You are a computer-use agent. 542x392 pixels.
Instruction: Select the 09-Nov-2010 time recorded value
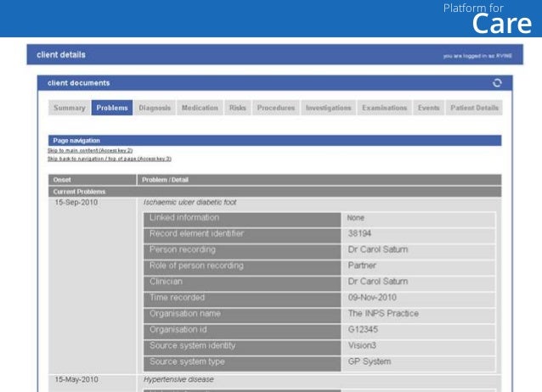(372, 298)
